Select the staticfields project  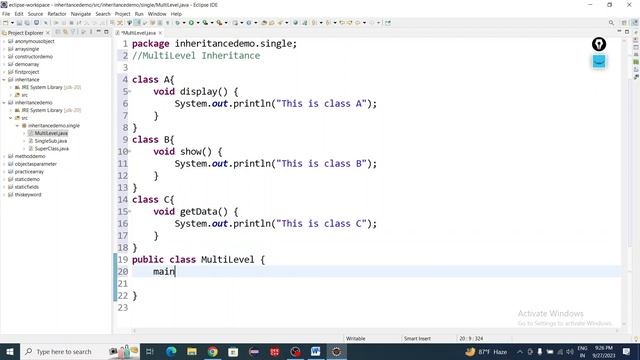(x=27, y=187)
